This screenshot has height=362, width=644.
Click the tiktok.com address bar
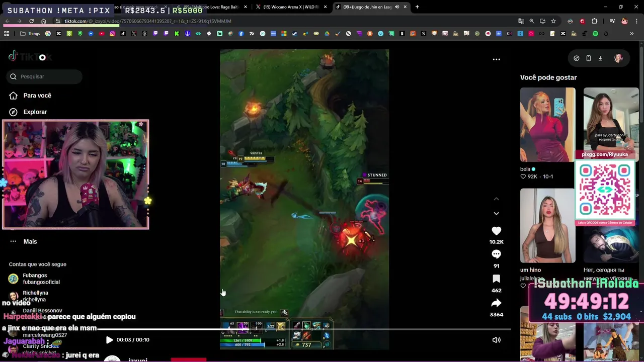(287, 21)
